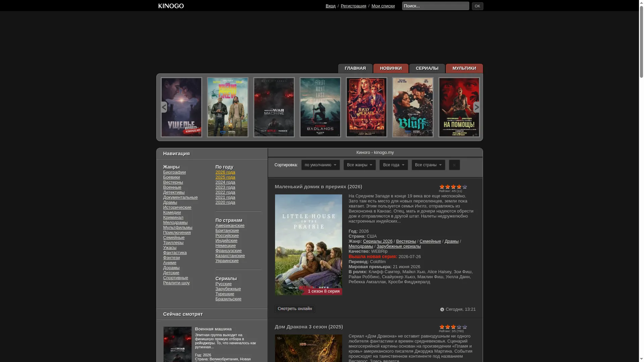644x362 pixels.
Task: Click the 'Зарубежные сериалы' genre tag
Action: [x=398, y=246]
